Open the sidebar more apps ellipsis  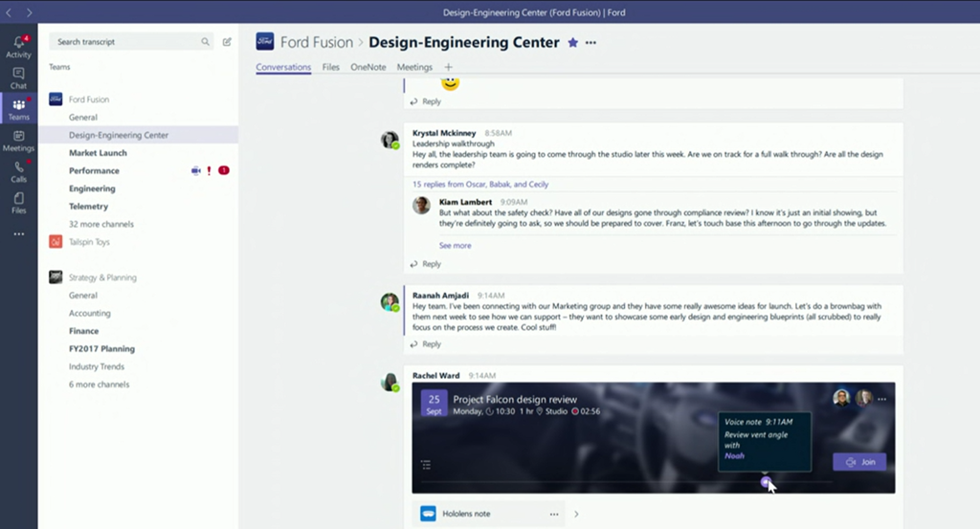click(x=19, y=233)
